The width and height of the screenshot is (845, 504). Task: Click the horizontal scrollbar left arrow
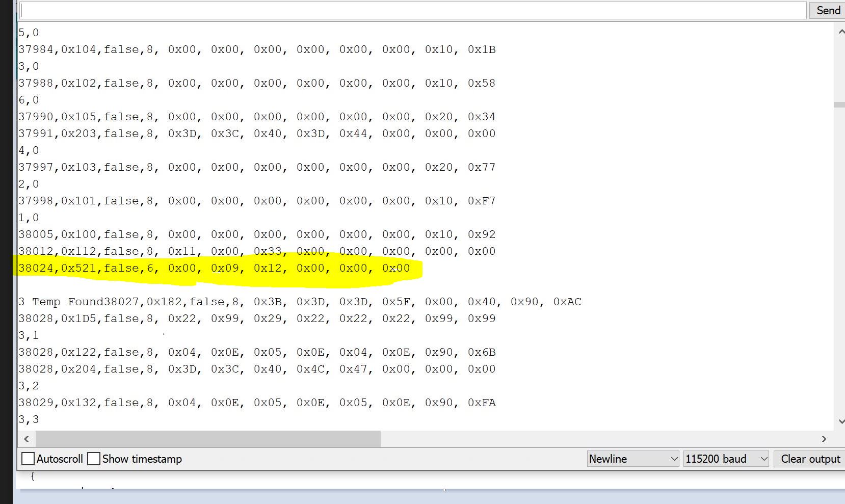click(x=27, y=439)
